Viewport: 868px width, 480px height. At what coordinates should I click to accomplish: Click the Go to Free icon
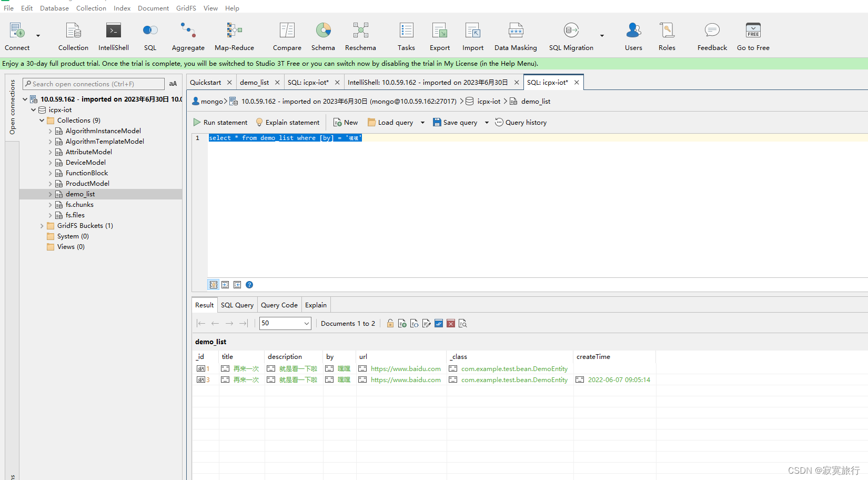point(753,31)
